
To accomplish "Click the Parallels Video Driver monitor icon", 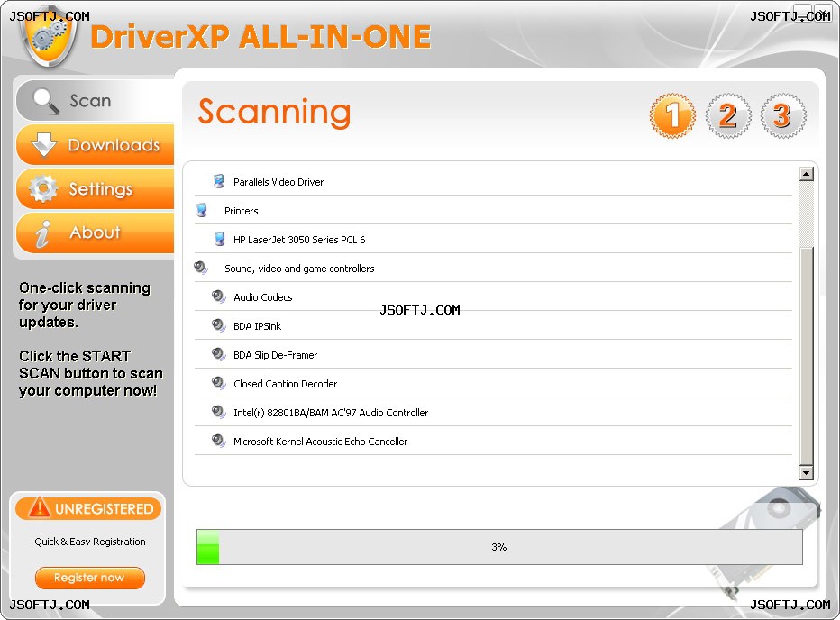I will pyautogui.click(x=219, y=181).
